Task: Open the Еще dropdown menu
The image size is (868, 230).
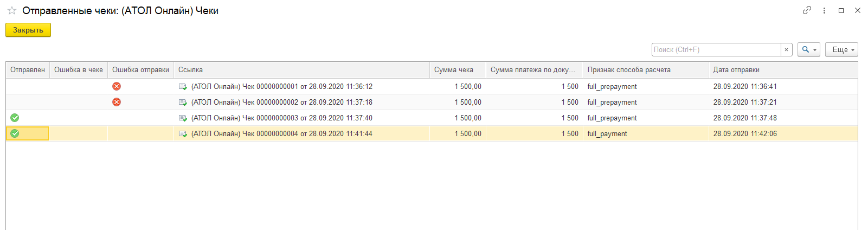Action: (x=842, y=49)
